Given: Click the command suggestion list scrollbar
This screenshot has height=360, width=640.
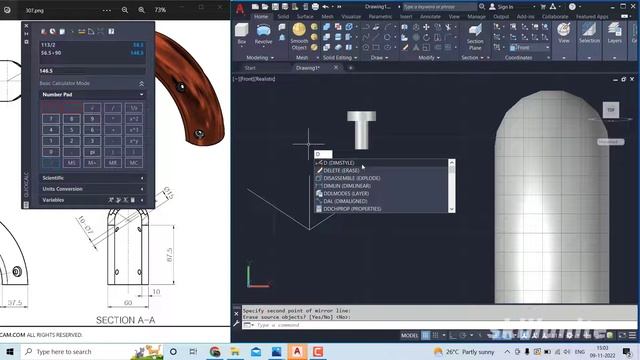Looking at the screenshot, I should coord(452,186).
